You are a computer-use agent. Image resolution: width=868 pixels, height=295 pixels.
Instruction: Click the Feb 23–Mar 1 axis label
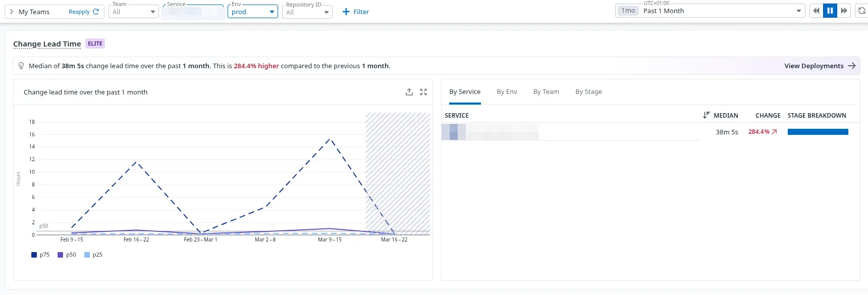pos(200,239)
